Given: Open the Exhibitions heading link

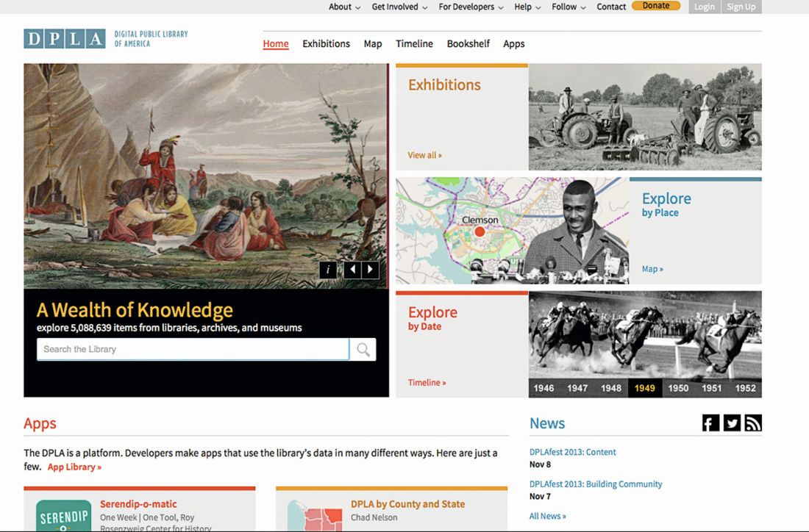Looking at the screenshot, I should pyautogui.click(x=444, y=85).
